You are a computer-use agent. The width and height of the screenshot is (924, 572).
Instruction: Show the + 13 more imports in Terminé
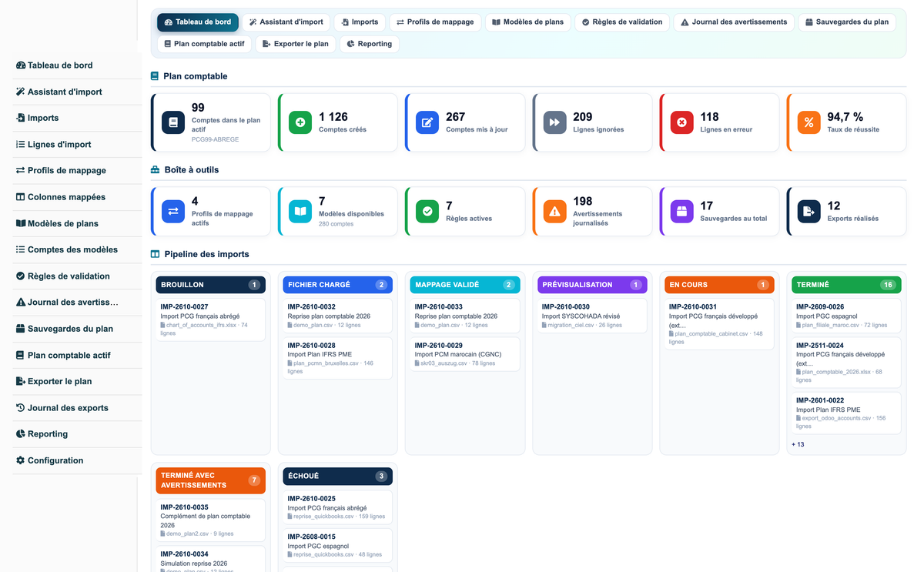click(798, 444)
